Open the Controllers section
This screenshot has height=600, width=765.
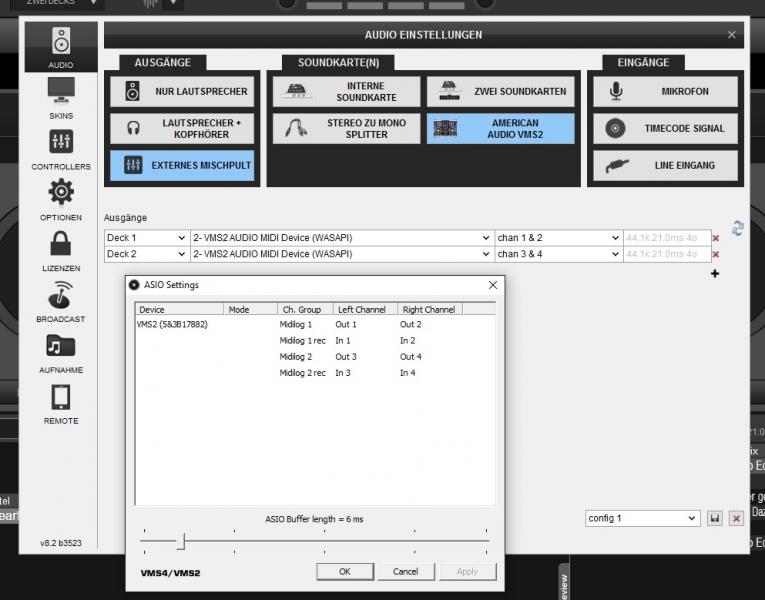click(61, 149)
